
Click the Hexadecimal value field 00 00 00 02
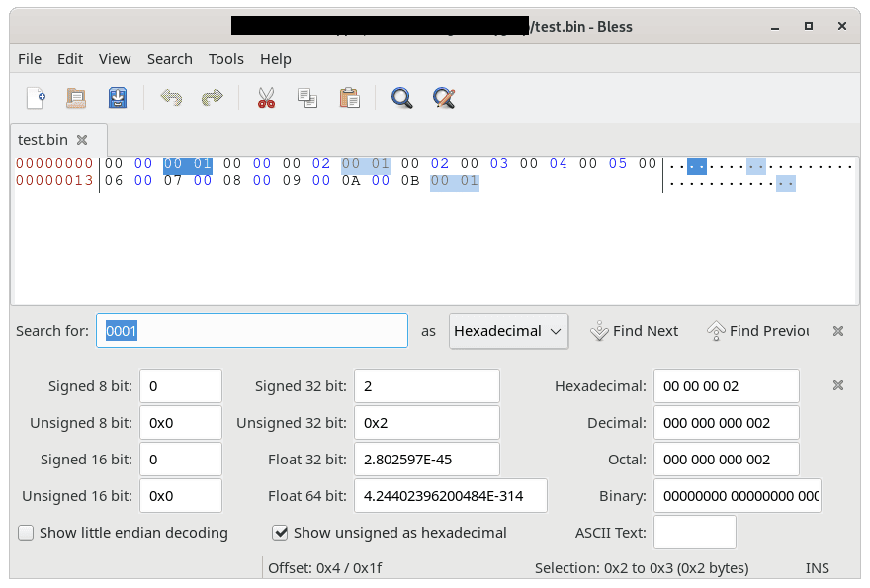[x=727, y=386]
